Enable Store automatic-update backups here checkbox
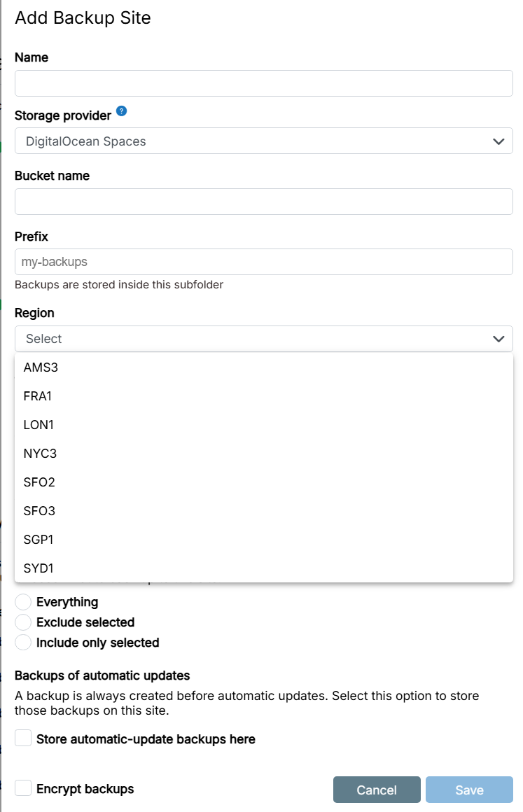 pyautogui.click(x=24, y=738)
